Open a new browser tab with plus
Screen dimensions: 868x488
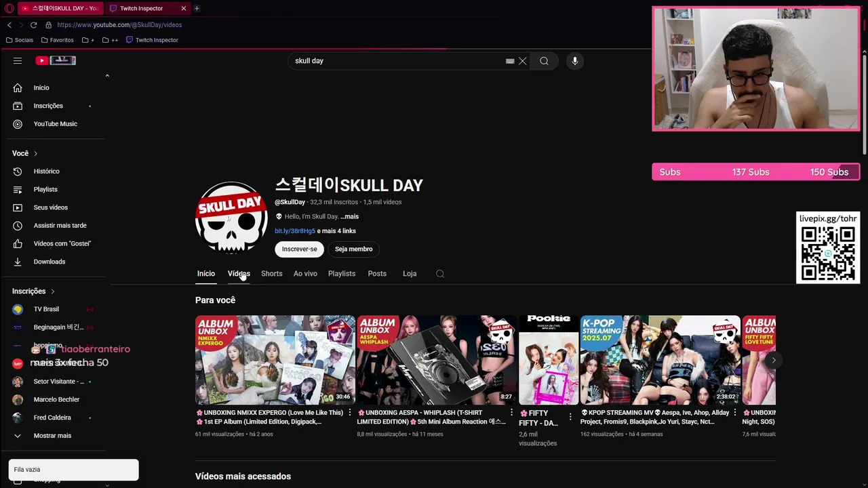point(197,8)
